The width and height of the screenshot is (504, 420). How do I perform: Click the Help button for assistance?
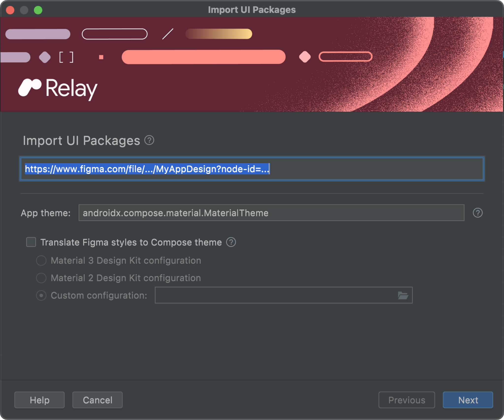click(x=39, y=400)
